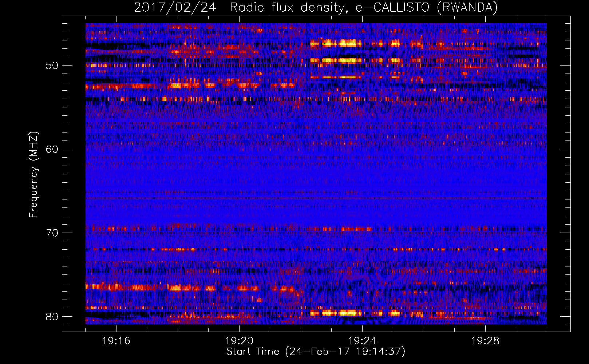Image resolution: width=589 pixels, height=364 pixels.
Task: Click the 19:24 time tick label
Action: [362, 341]
